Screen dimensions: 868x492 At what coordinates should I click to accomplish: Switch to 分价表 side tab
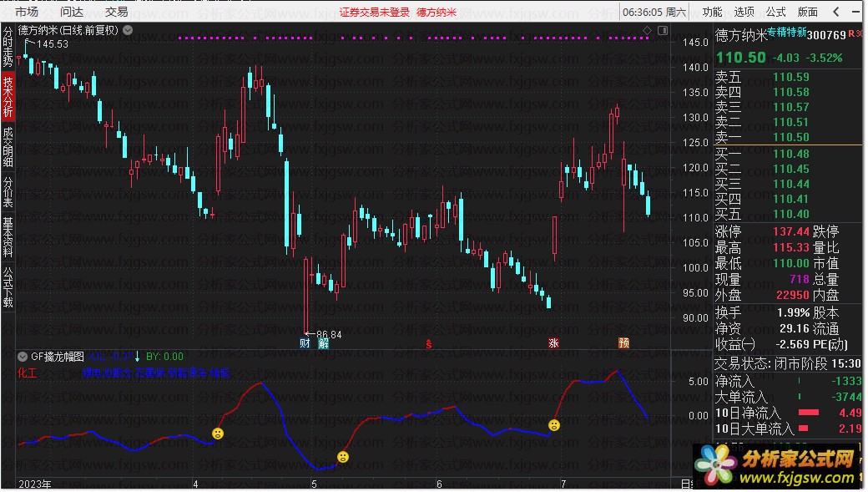tap(8, 191)
